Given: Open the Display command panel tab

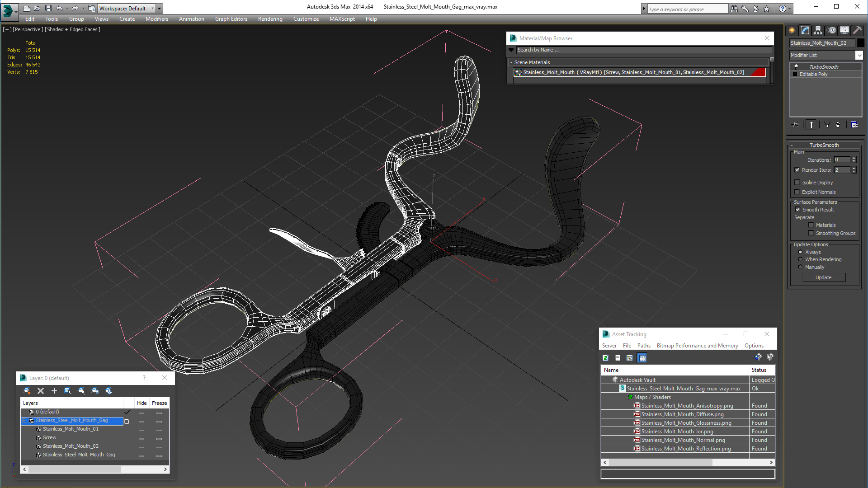Looking at the screenshot, I should pyautogui.click(x=844, y=30).
